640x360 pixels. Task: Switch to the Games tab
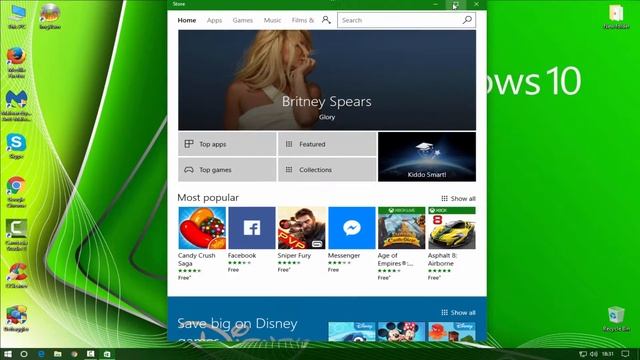[x=242, y=20]
